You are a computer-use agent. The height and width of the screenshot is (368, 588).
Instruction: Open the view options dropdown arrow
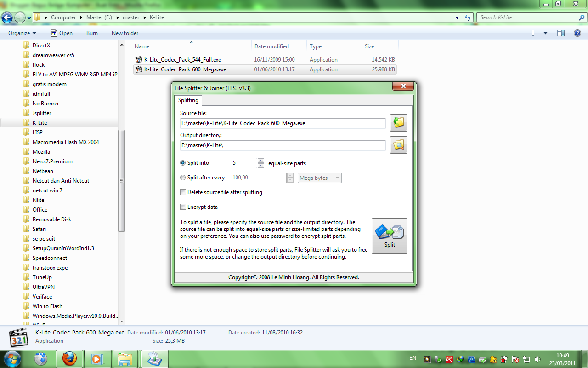[545, 33]
